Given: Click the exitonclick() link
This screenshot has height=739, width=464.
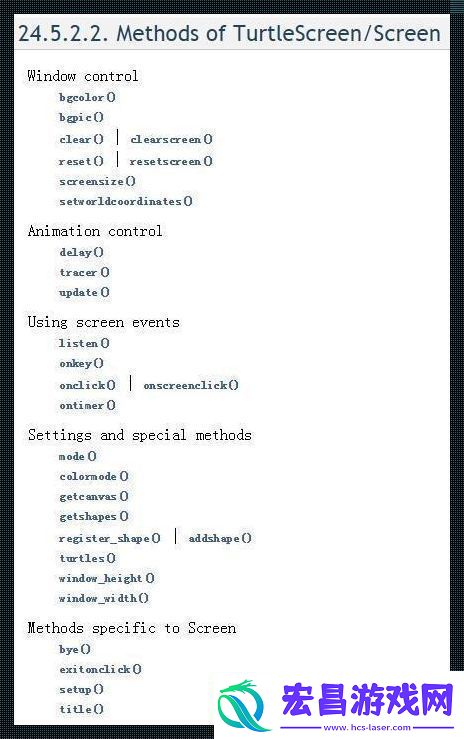Looking at the screenshot, I should tap(100, 669).
